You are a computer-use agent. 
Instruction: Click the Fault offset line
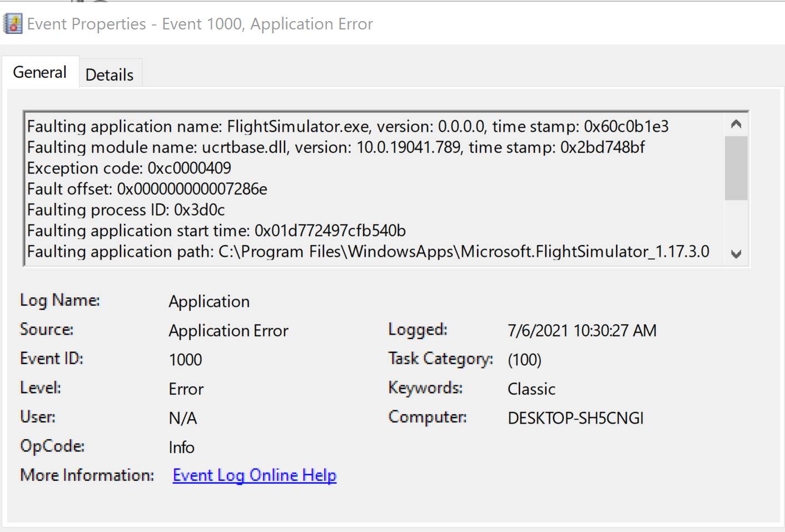[147, 189]
